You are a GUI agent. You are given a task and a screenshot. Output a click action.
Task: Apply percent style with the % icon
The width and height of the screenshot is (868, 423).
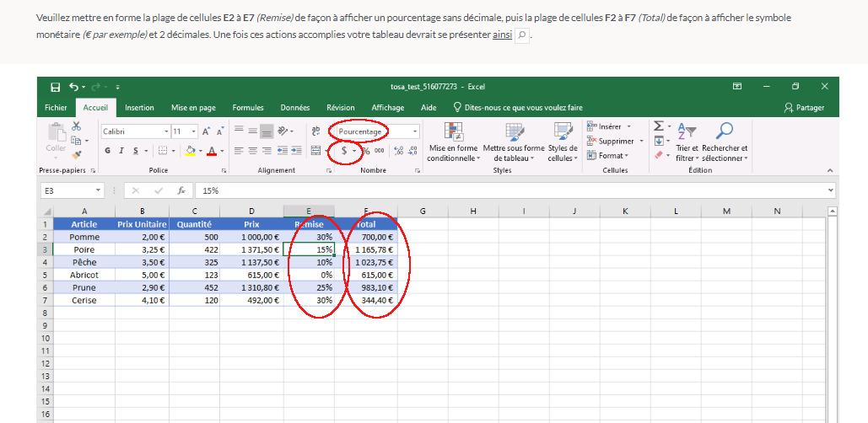pyautogui.click(x=365, y=150)
